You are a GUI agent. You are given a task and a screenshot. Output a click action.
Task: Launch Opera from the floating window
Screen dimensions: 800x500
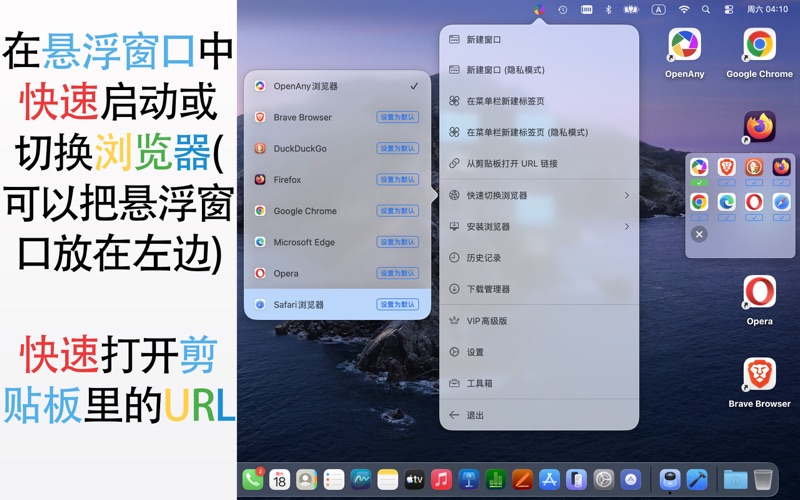point(754,202)
